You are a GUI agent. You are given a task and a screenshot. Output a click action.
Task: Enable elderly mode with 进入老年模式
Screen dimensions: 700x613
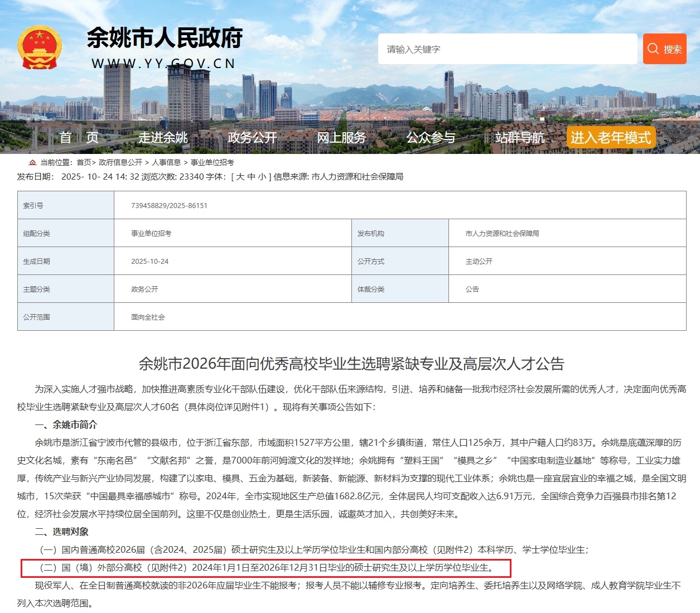tap(610, 137)
